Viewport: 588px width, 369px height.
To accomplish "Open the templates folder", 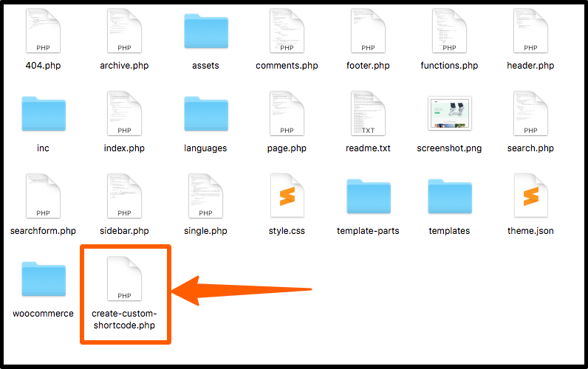I will point(450,196).
